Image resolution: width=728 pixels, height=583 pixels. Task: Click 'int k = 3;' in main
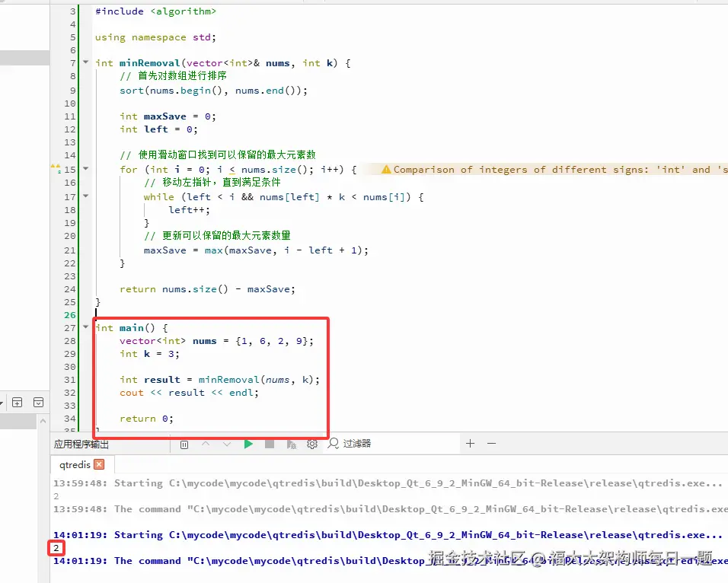(x=149, y=354)
